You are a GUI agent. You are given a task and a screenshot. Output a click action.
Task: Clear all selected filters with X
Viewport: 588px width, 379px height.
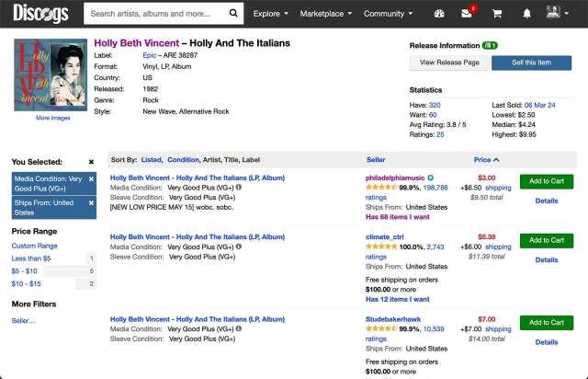[x=91, y=161]
